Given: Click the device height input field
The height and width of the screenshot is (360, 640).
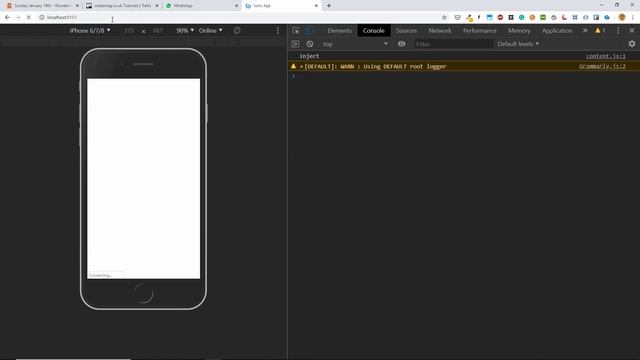Looking at the screenshot, I should pyautogui.click(x=158, y=31).
